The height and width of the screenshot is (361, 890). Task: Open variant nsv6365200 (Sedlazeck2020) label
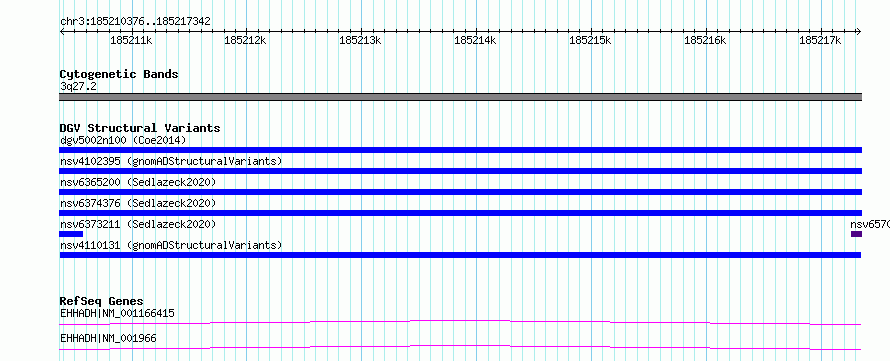tap(138, 182)
